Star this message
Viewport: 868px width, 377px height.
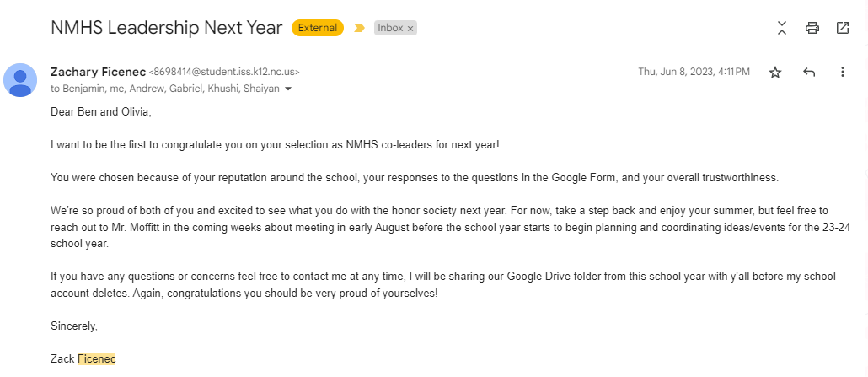coord(775,73)
